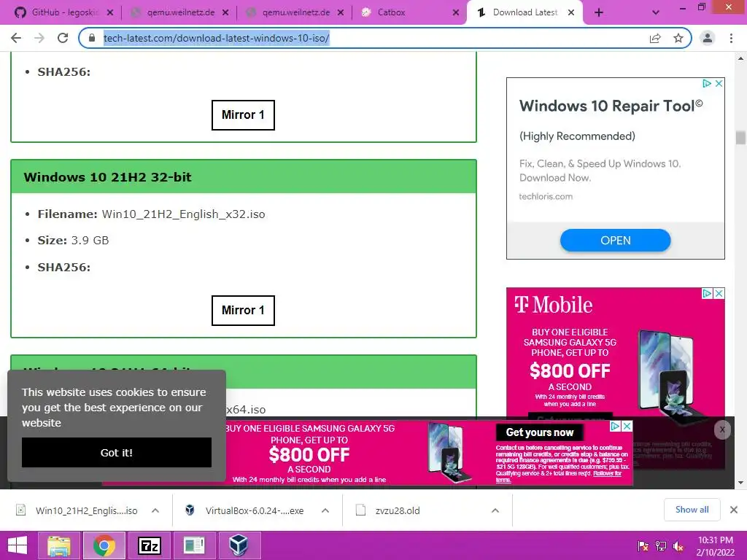
Task: Click the Chrome taskbar icon
Action: (104, 545)
